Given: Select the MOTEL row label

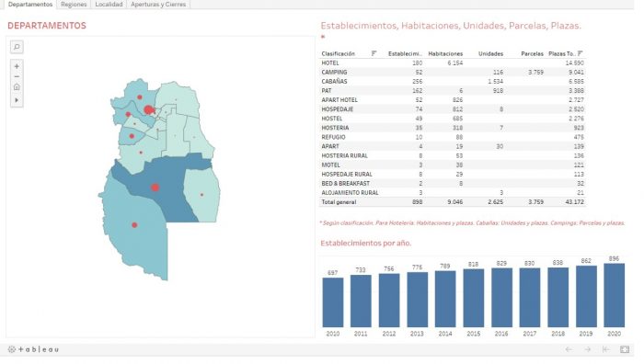Looking at the screenshot, I should 330,165.
